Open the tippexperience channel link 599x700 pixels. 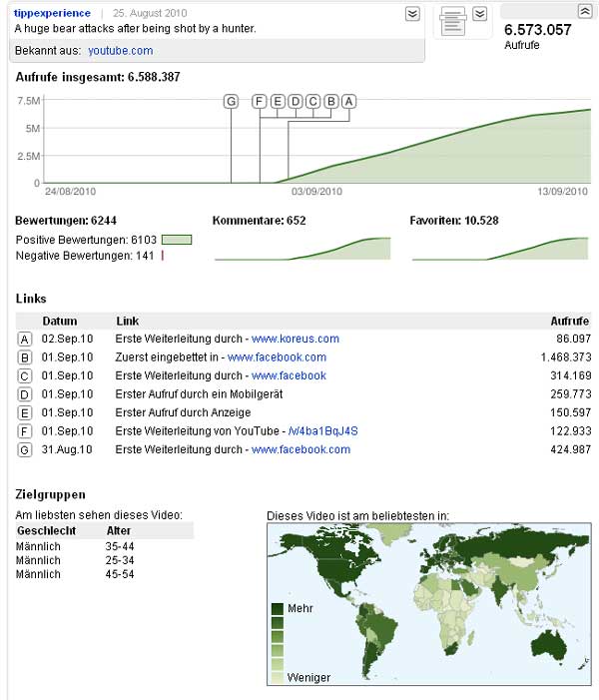click(52, 13)
